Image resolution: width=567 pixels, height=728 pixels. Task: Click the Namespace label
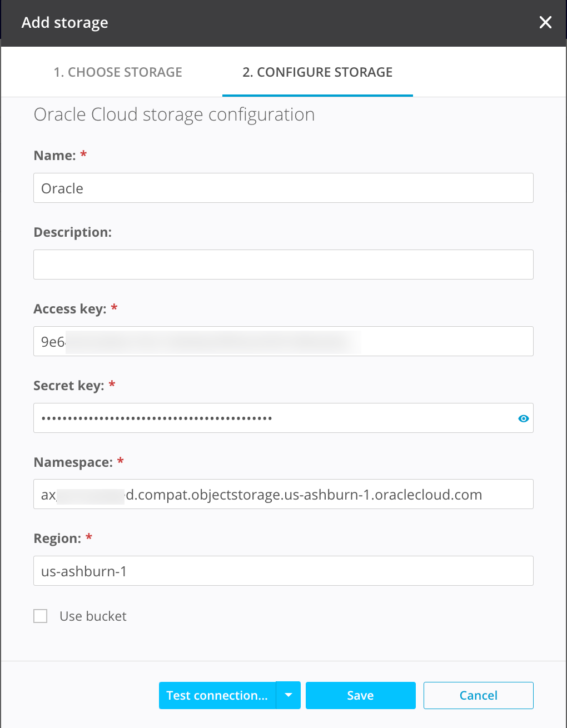[73, 462]
